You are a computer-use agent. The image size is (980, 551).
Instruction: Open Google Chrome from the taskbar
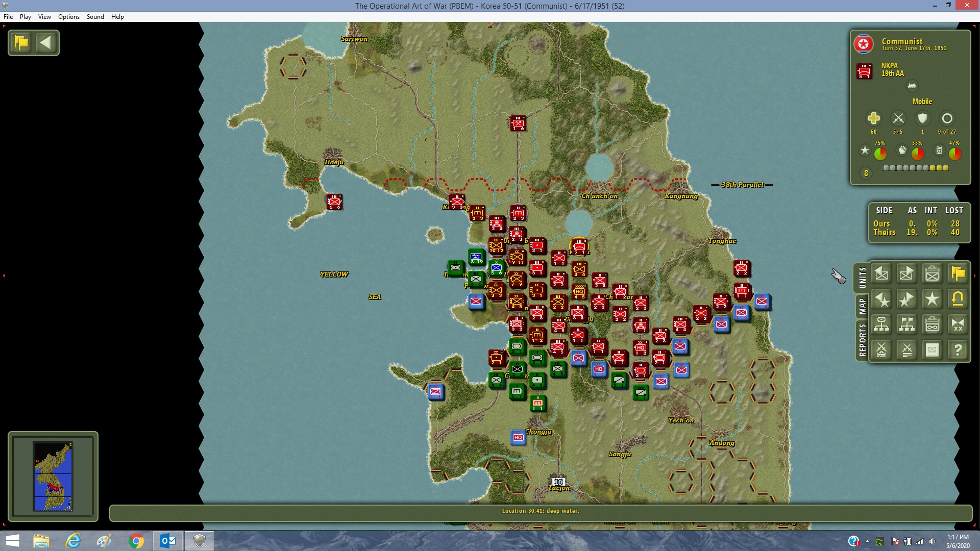[x=136, y=541]
